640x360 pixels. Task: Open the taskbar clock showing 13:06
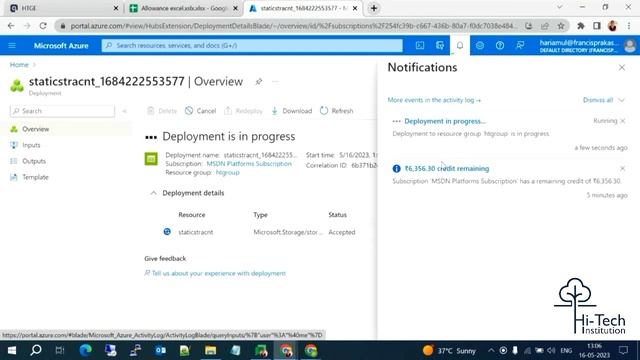tap(594, 351)
